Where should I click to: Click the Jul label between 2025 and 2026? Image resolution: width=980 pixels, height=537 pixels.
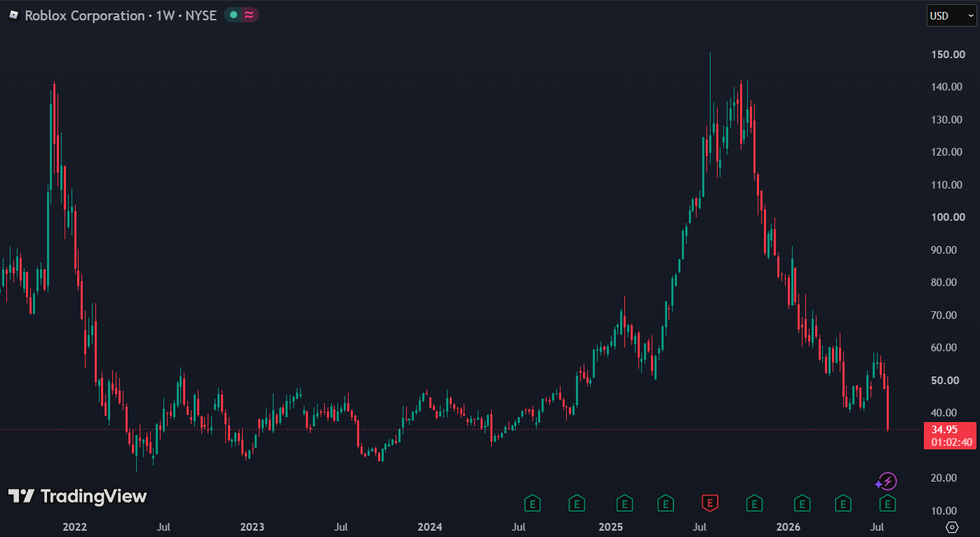coord(699,526)
